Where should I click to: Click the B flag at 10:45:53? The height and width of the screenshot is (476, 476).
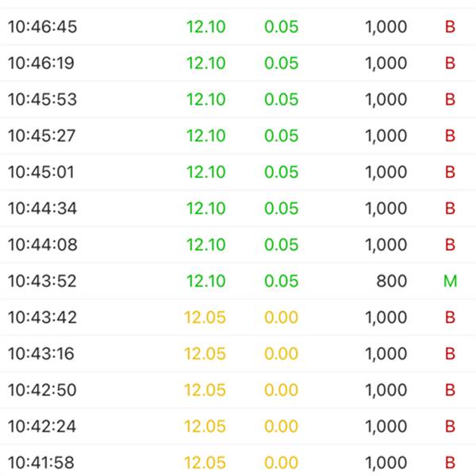point(450,100)
